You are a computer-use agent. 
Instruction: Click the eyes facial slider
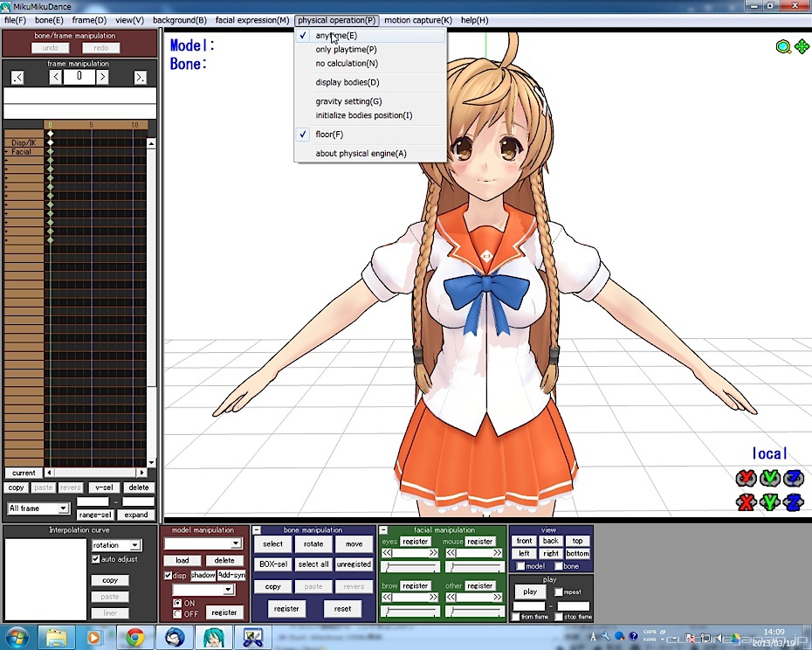point(409,567)
